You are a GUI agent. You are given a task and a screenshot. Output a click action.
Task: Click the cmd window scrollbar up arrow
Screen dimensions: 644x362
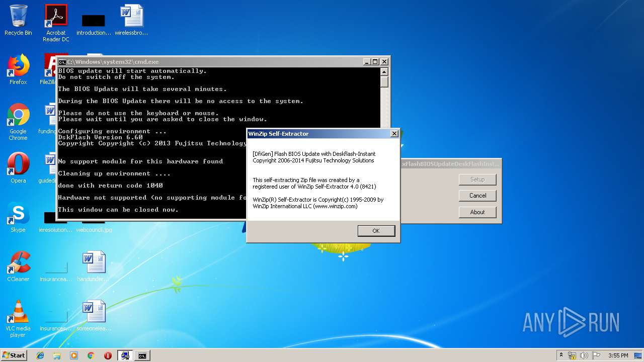tap(384, 71)
